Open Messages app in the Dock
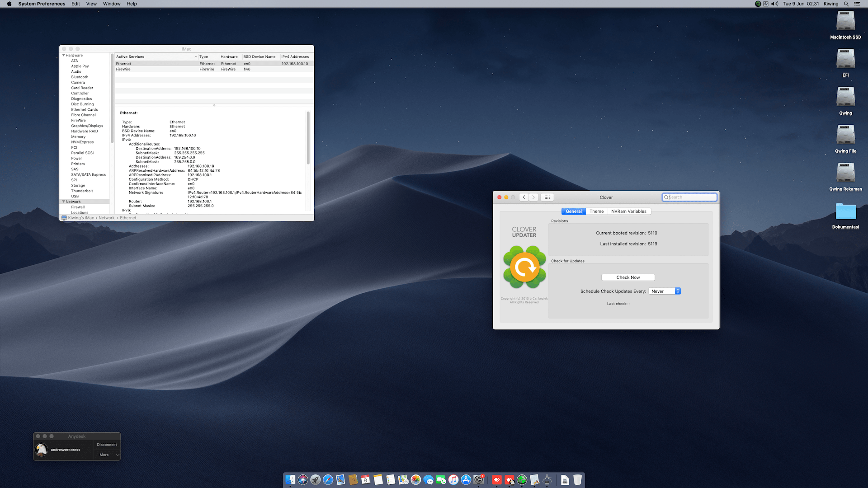868x488 pixels. (429, 480)
